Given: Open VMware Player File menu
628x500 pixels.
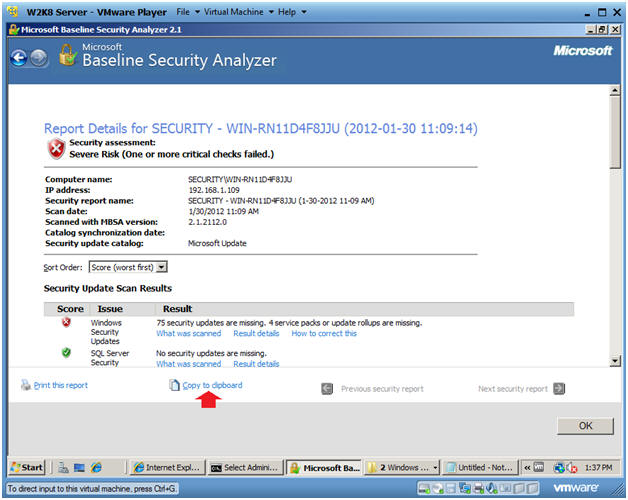Looking at the screenshot, I should coord(188,12).
